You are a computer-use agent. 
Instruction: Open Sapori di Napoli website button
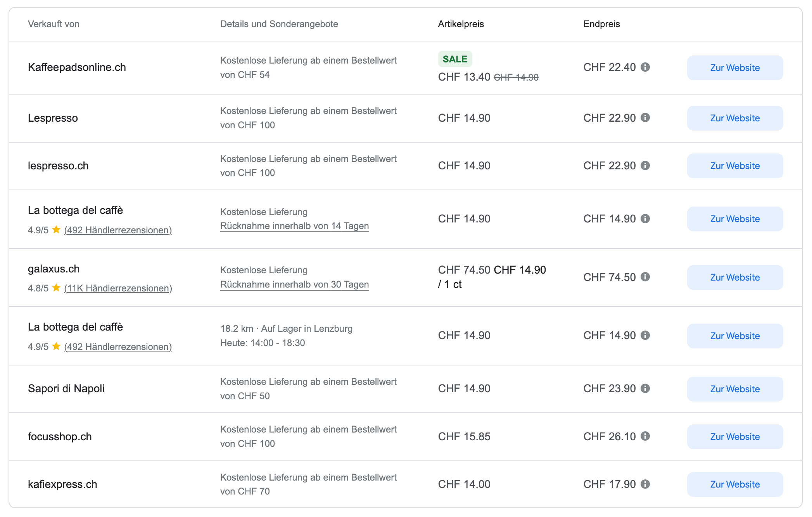pyautogui.click(x=734, y=389)
